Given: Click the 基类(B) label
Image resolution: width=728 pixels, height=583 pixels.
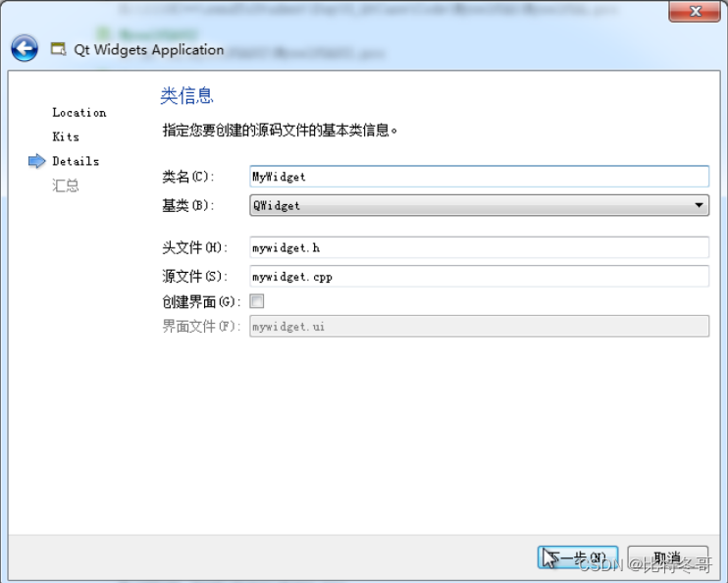Looking at the screenshot, I should click(188, 205).
